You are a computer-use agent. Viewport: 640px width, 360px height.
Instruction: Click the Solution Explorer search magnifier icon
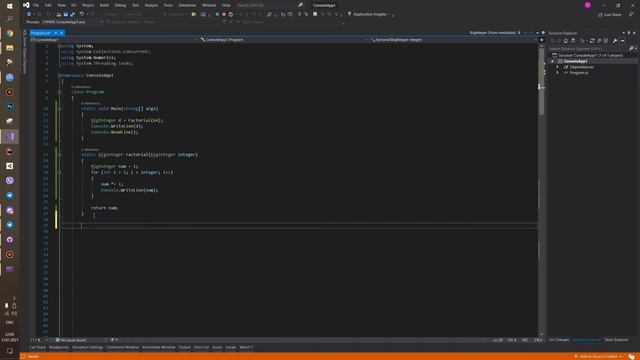[631, 49]
